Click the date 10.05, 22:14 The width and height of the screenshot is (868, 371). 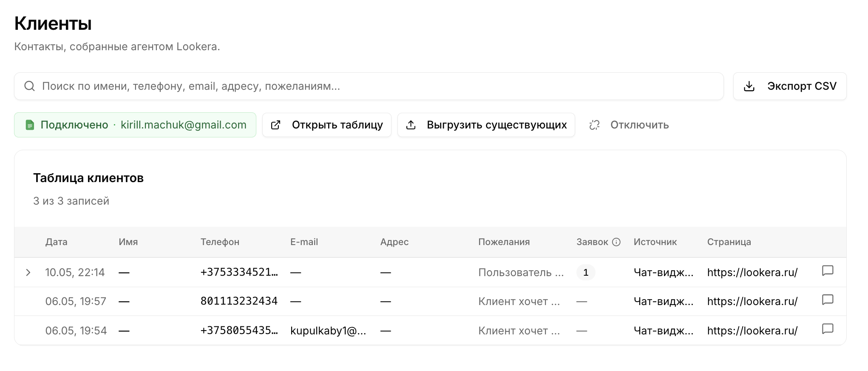tap(75, 272)
